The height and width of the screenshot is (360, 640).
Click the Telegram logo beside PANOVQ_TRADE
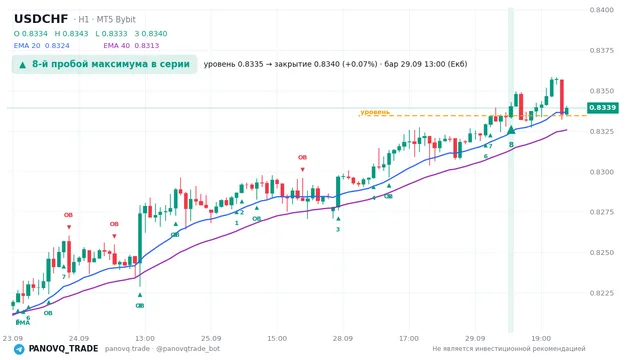tap(19, 349)
